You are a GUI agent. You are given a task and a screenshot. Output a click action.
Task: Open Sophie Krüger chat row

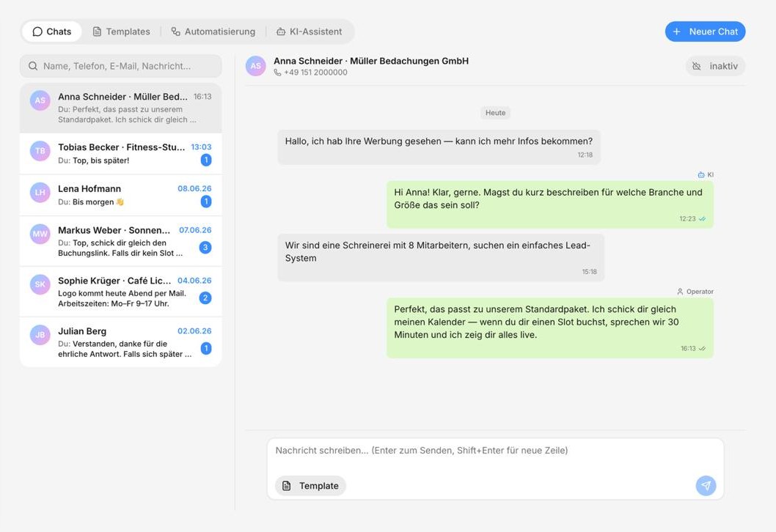click(121, 291)
